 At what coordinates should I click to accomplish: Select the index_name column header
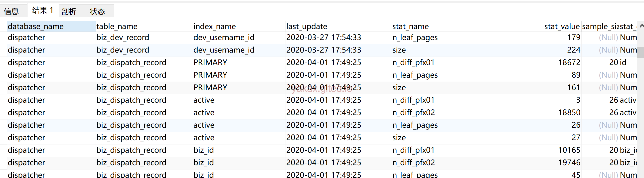[214, 26]
